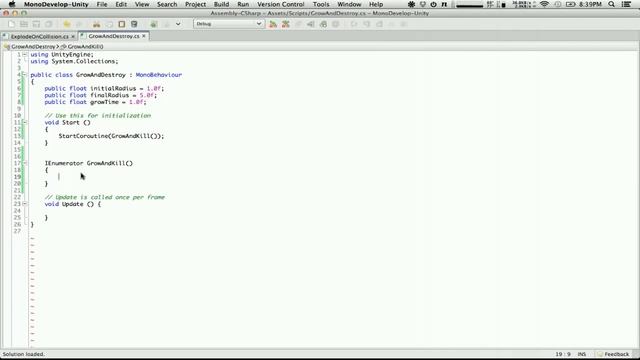
Task: Open the small toolbar arrow dropdown
Action: click(178, 24)
